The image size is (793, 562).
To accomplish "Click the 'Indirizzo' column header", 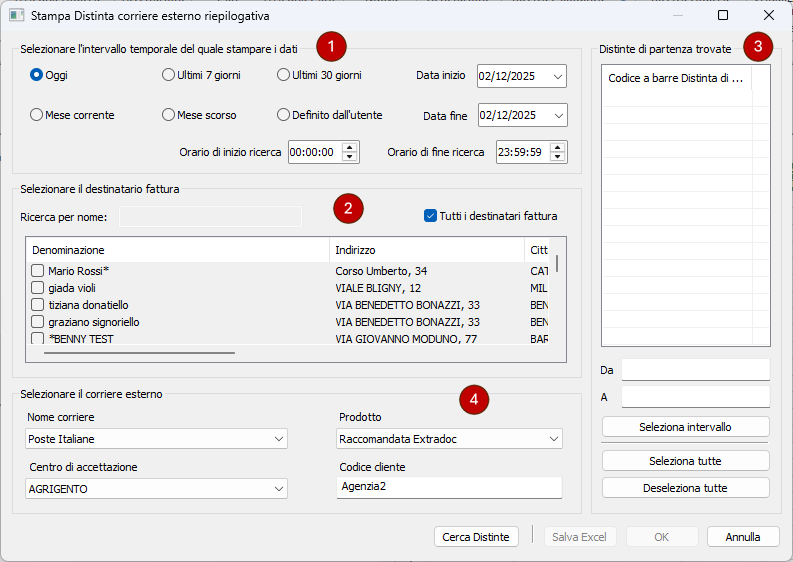I will (x=356, y=250).
